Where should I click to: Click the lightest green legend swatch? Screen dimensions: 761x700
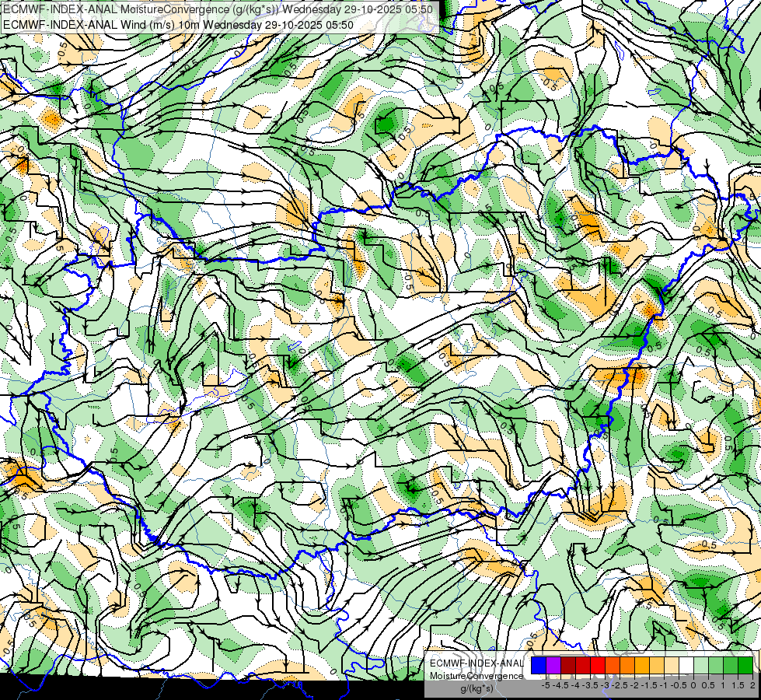(701, 666)
